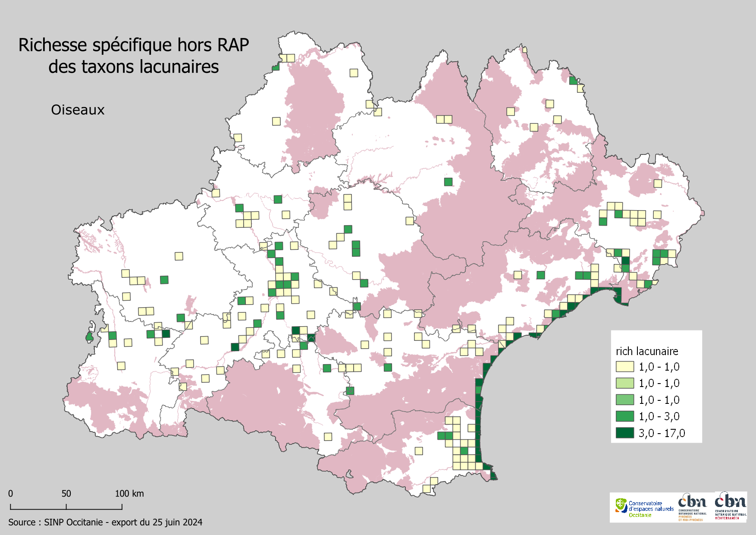Click the 'rich lacunaire' legend heading
The image size is (756, 535).
[x=647, y=351]
